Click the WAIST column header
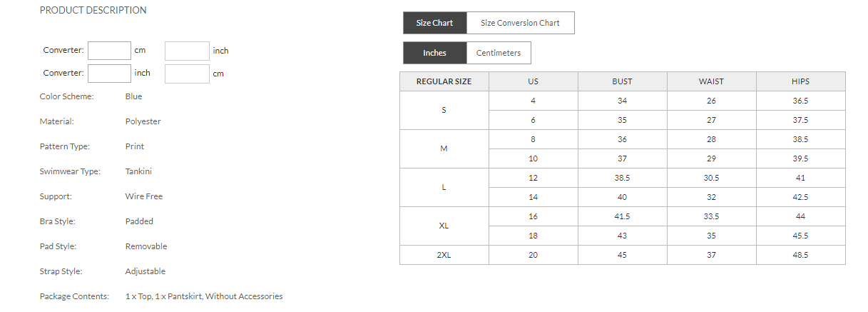Viewport: 868px width, 312px height. click(x=711, y=81)
